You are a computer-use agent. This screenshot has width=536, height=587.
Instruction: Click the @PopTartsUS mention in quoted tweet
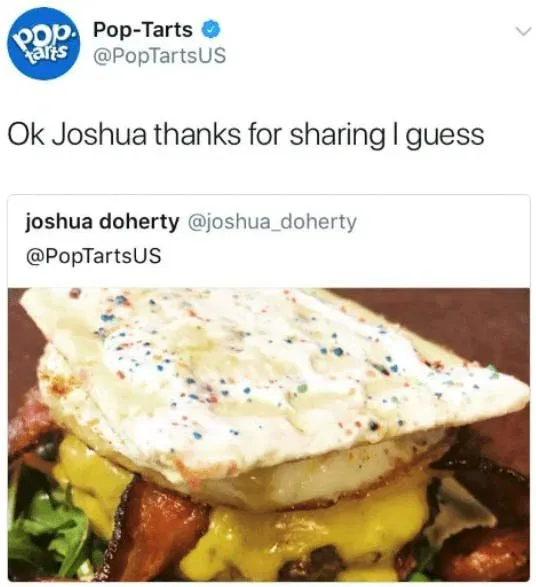tap(94, 256)
